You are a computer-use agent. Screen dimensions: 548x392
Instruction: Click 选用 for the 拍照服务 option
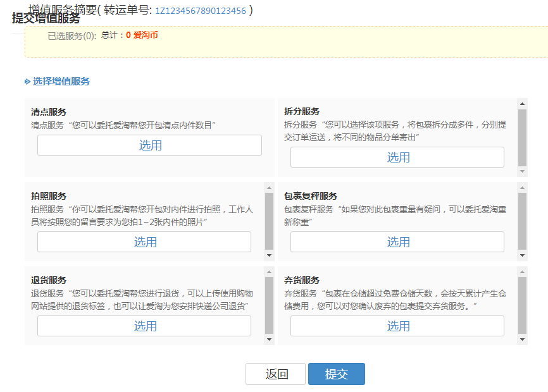click(144, 242)
